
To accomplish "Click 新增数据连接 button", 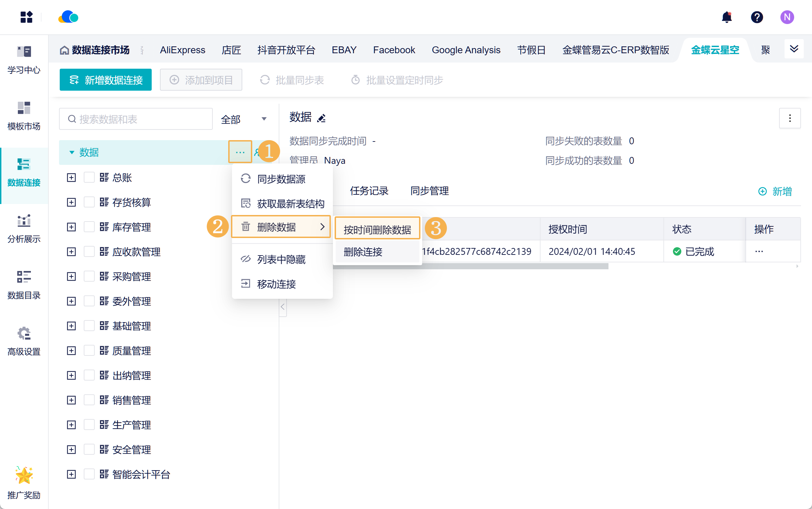I will 106,80.
